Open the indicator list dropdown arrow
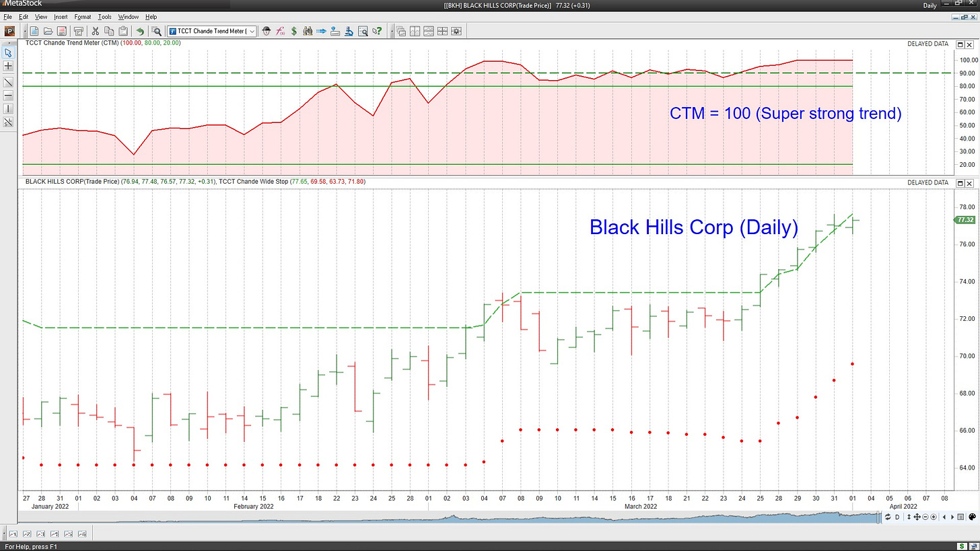The height and width of the screenshot is (551, 980). tap(252, 31)
